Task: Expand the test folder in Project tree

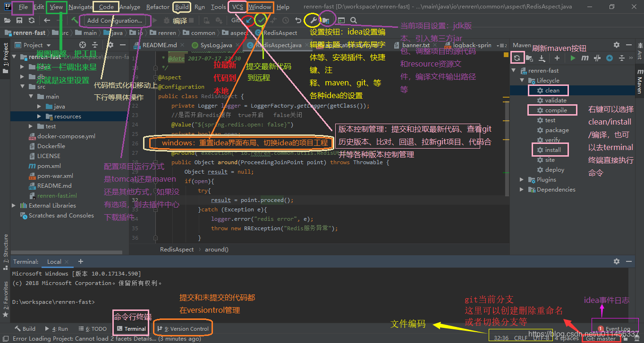Action: (x=31, y=126)
